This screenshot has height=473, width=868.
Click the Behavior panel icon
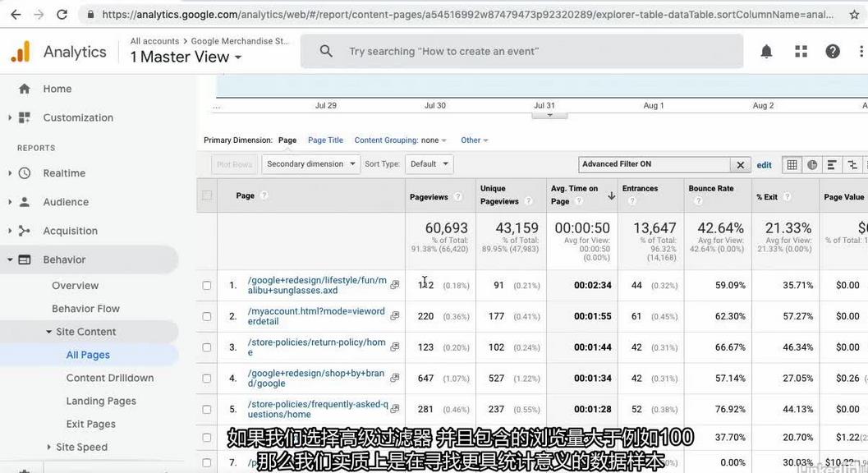point(25,259)
